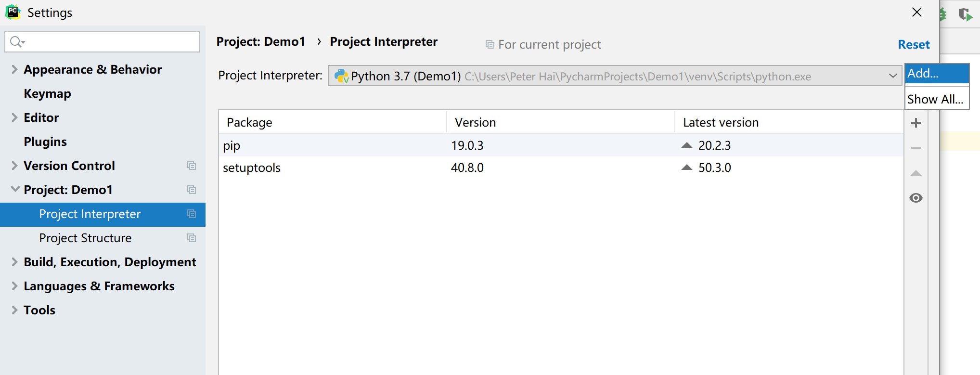The image size is (980, 375).
Task: Click the install package plus icon
Action: [916, 123]
